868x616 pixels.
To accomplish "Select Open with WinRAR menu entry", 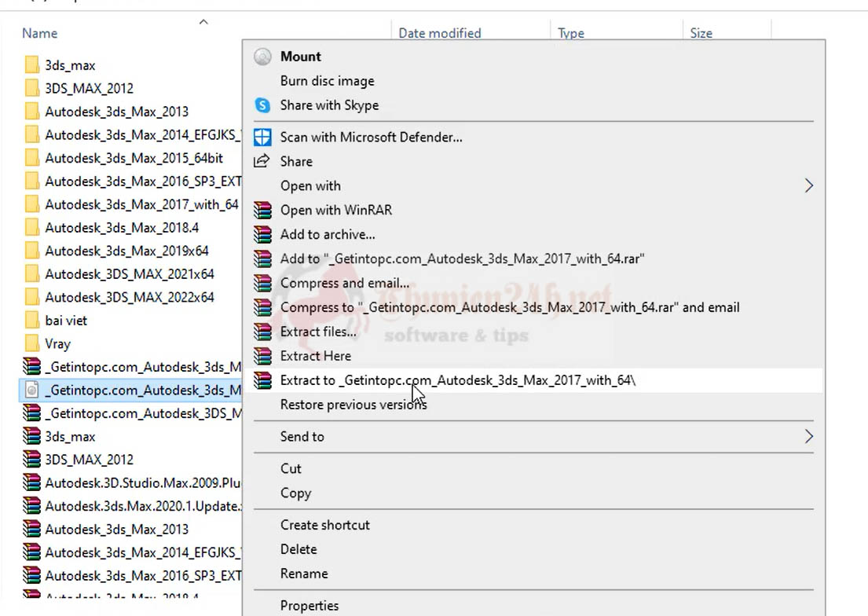I will click(335, 210).
